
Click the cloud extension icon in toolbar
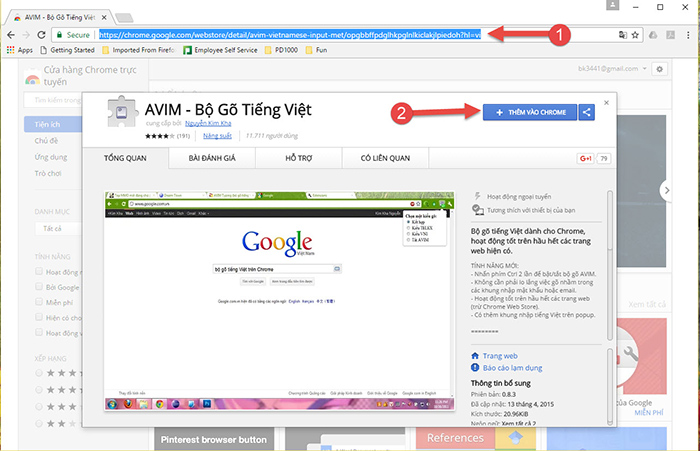coord(653,35)
